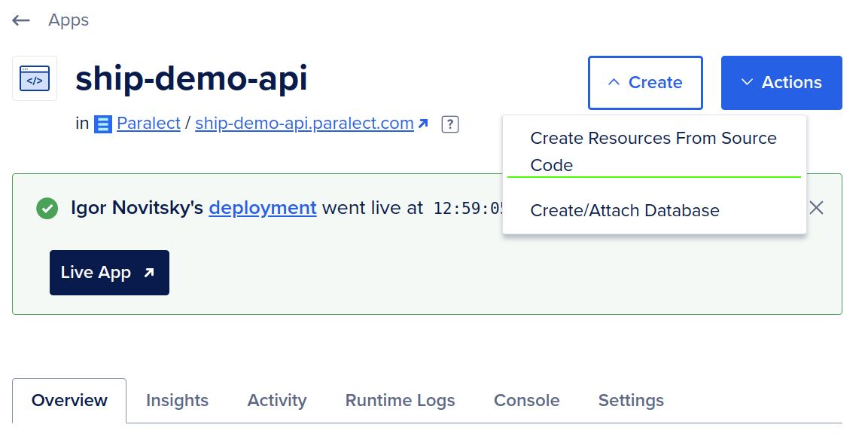868x443 pixels.
Task: Open the Actions dropdown
Action: pos(781,82)
